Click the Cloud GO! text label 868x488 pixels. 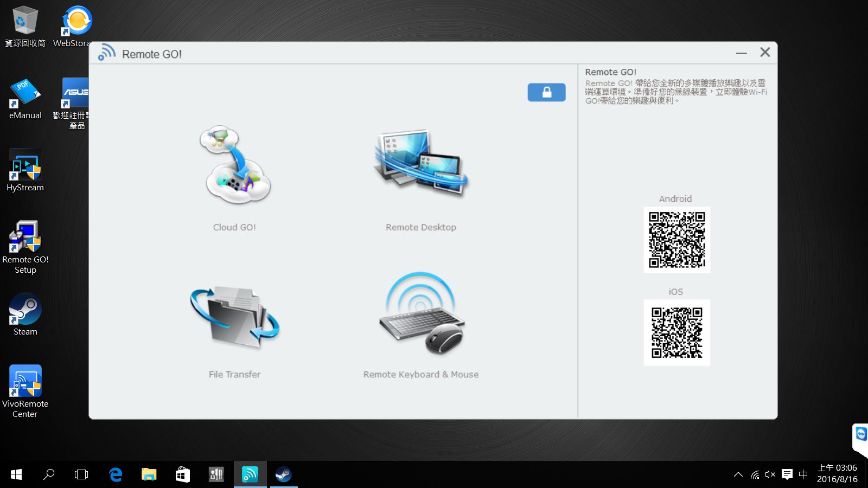point(234,227)
